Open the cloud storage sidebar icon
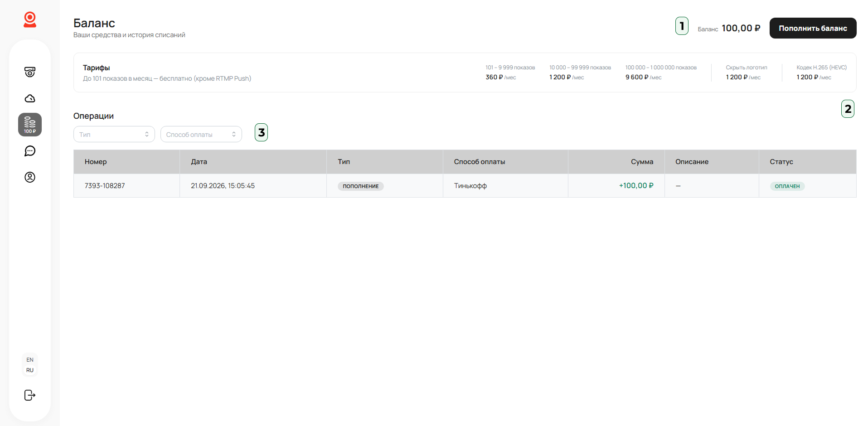868x426 pixels. pyautogui.click(x=30, y=98)
